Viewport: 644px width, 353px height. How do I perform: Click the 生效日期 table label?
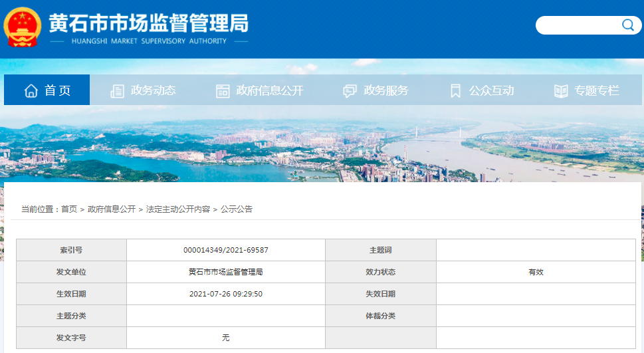71,294
